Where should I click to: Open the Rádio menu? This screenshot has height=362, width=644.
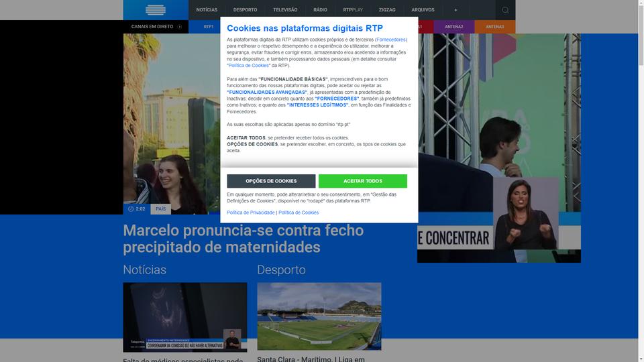pyautogui.click(x=321, y=10)
